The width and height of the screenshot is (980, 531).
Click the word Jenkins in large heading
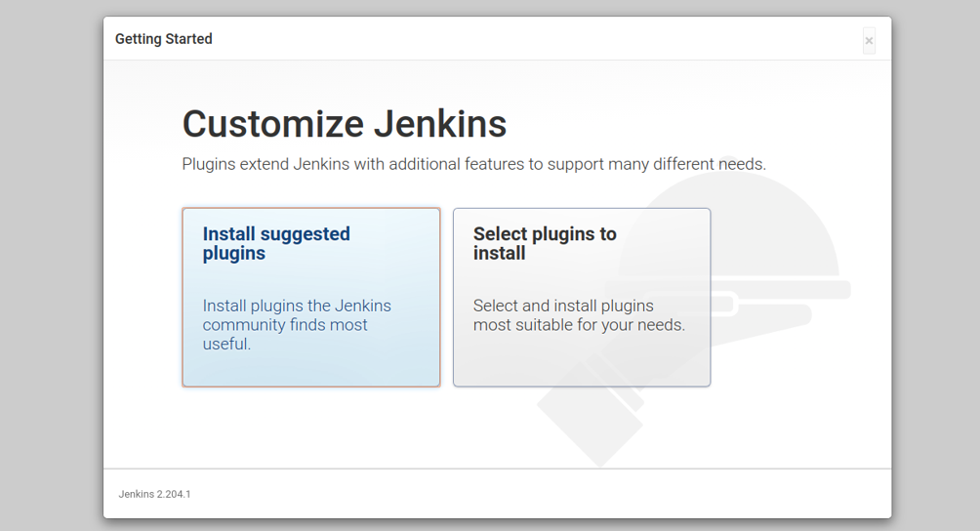440,124
